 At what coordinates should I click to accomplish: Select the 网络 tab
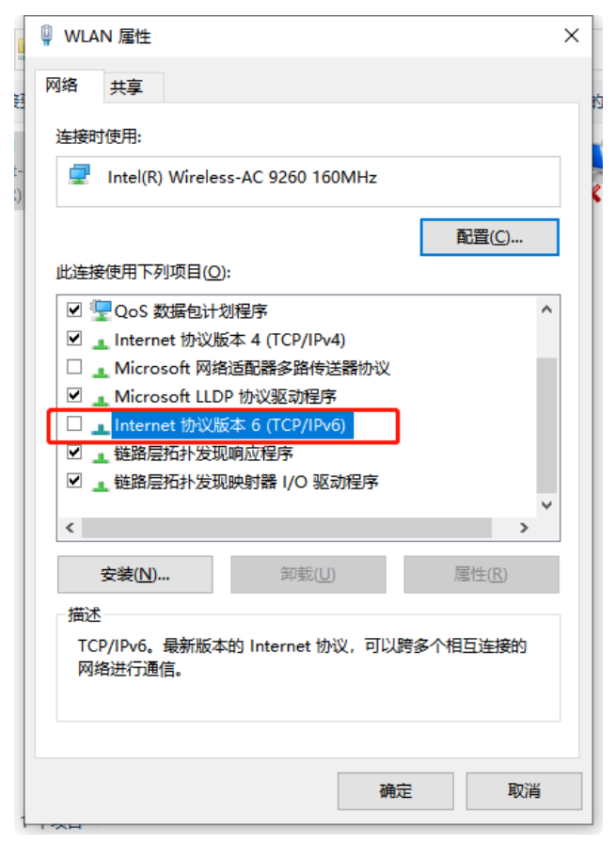click(x=62, y=85)
